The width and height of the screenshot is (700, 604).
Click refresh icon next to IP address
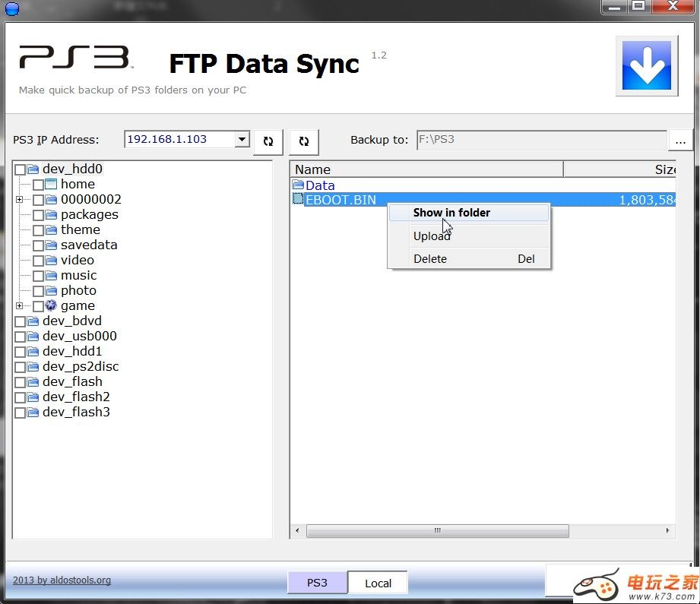(268, 141)
